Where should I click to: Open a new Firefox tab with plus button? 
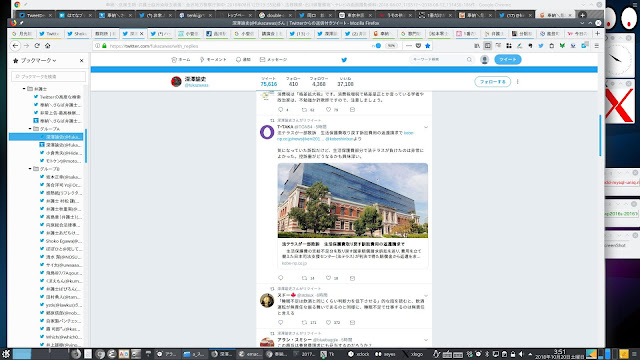click(x=597, y=33)
